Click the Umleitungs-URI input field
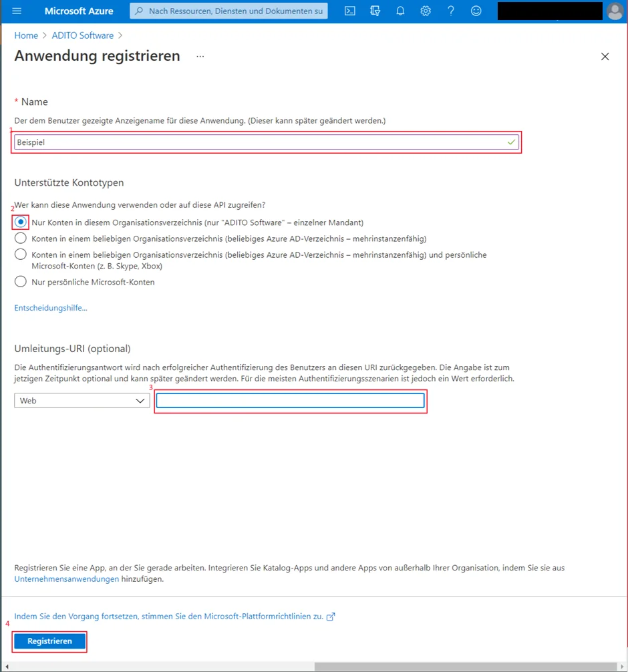Image resolution: width=628 pixels, height=672 pixels. pos(290,401)
